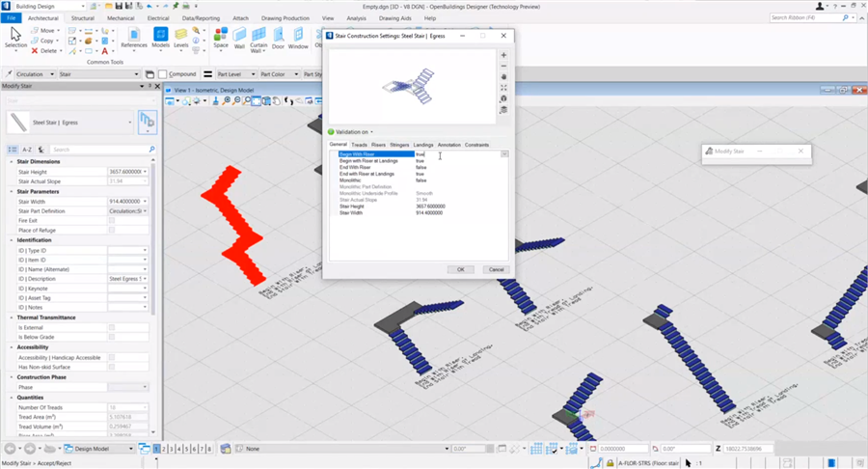Viewport: 868px width, 469px height.
Task: Toggle the Compound checkbox
Action: 163,74
